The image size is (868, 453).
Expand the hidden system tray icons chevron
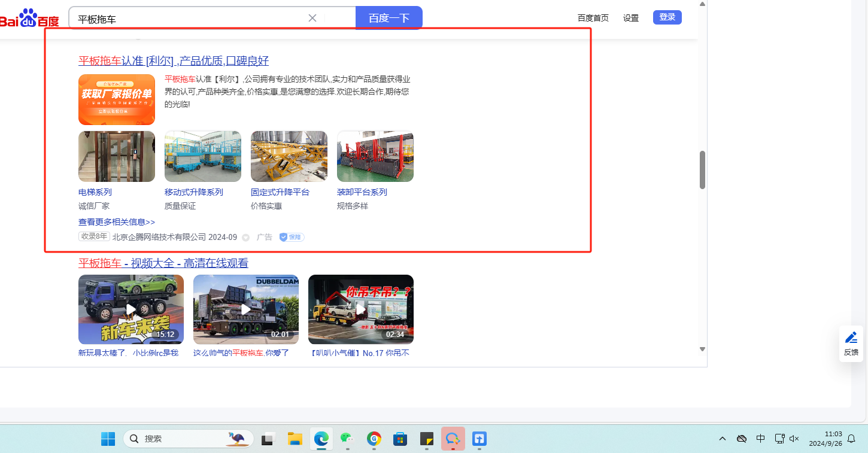pyautogui.click(x=723, y=439)
